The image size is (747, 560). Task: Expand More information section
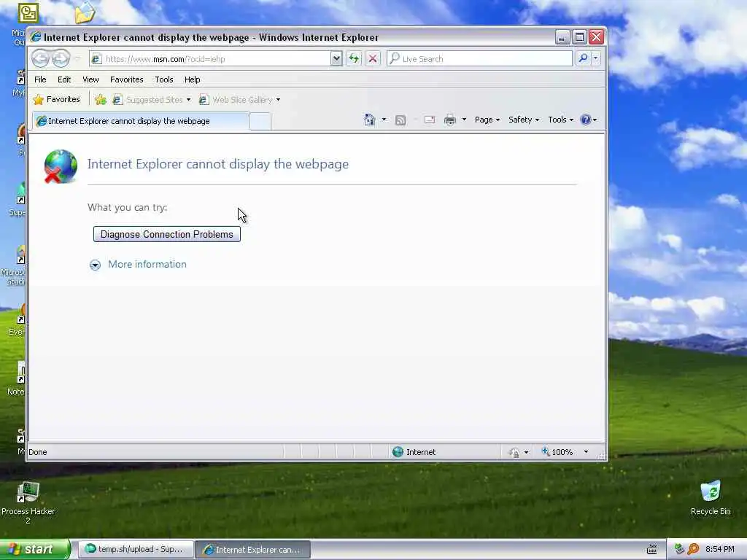click(95, 265)
